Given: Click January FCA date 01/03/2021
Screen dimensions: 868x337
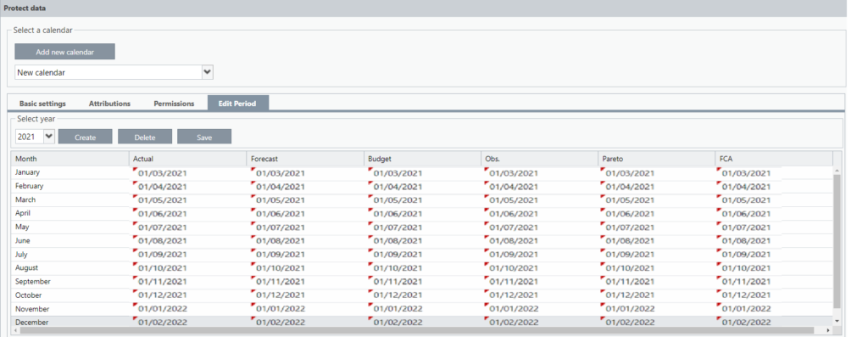Looking at the screenshot, I should tap(746, 173).
